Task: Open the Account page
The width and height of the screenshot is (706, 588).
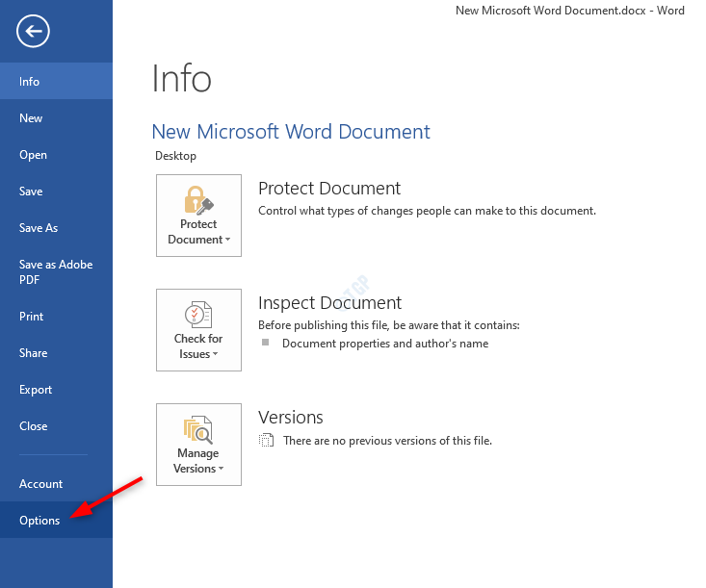Action: coord(56,484)
